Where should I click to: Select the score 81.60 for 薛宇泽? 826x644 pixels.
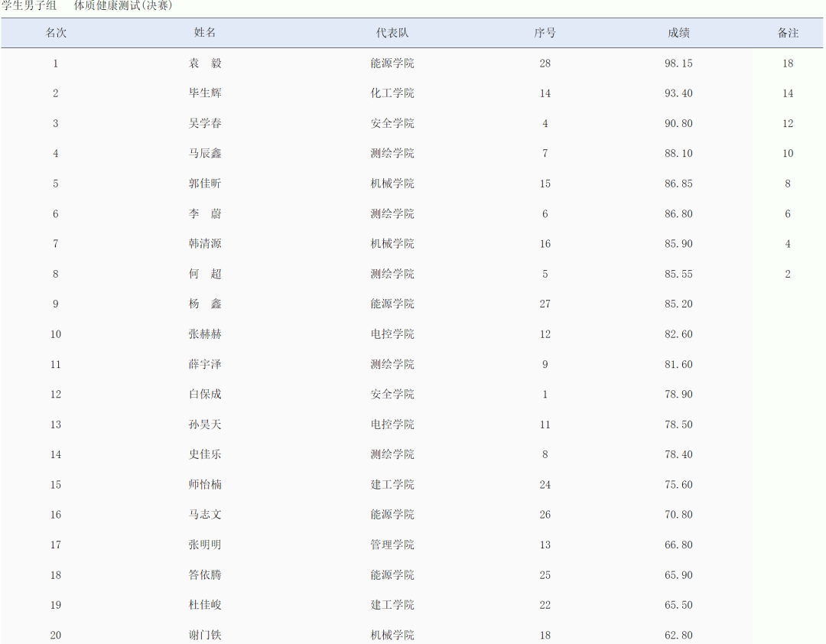[x=678, y=364]
